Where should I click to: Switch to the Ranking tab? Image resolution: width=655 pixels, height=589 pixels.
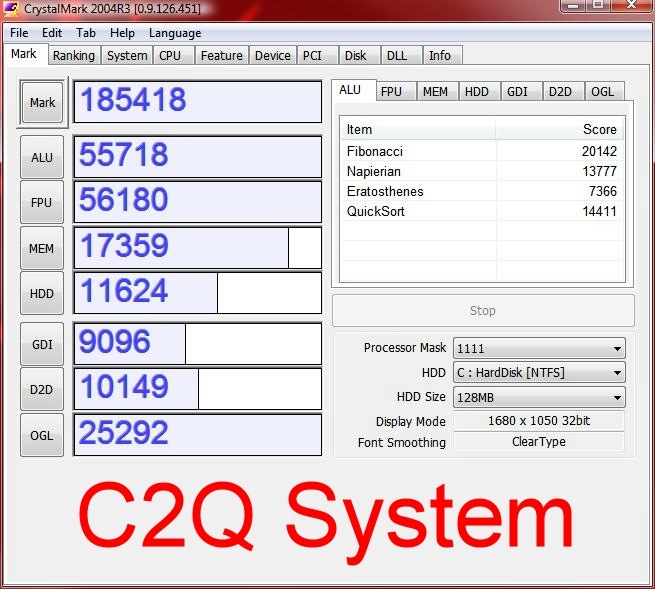(x=74, y=56)
